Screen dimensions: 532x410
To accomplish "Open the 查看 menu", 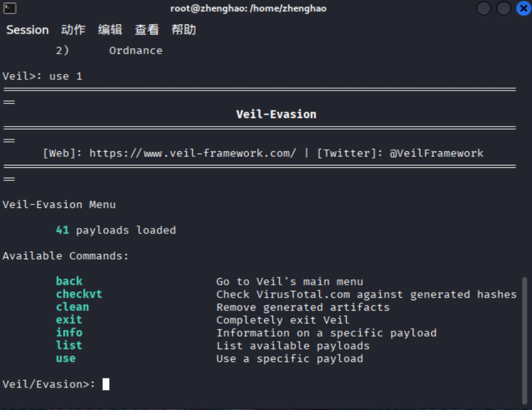I will tap(147, 30).
